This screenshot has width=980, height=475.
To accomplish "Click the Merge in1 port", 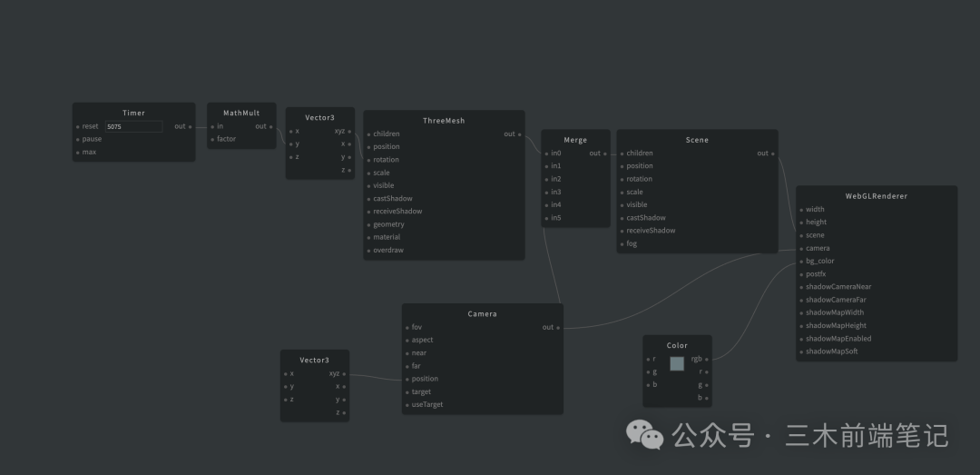I will tap(546, 166).
